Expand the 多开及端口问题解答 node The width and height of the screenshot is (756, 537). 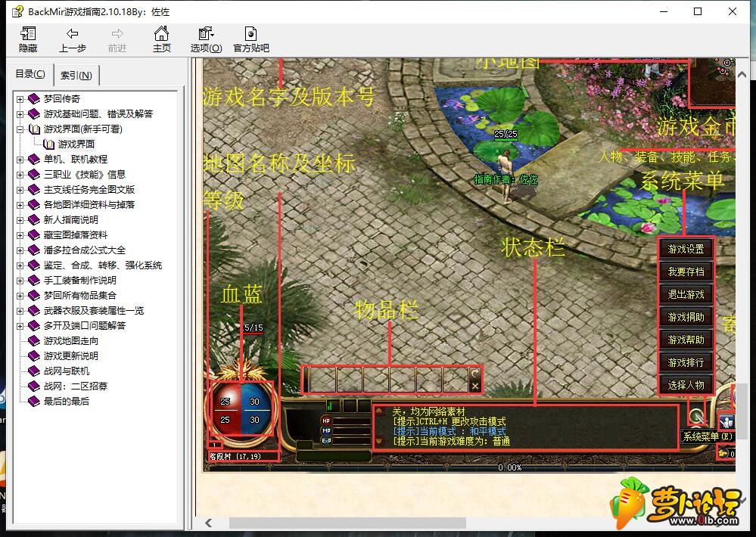click(20, 326)
